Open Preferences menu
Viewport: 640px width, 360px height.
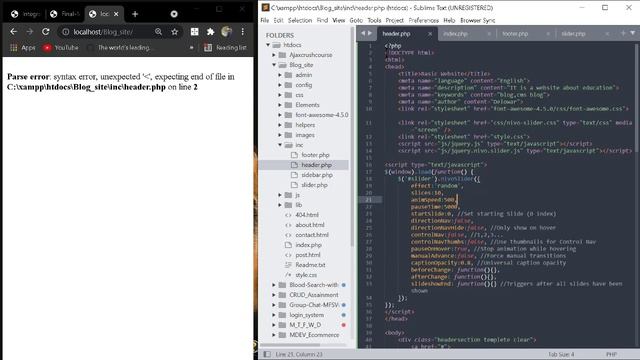[x=424, y=20]
